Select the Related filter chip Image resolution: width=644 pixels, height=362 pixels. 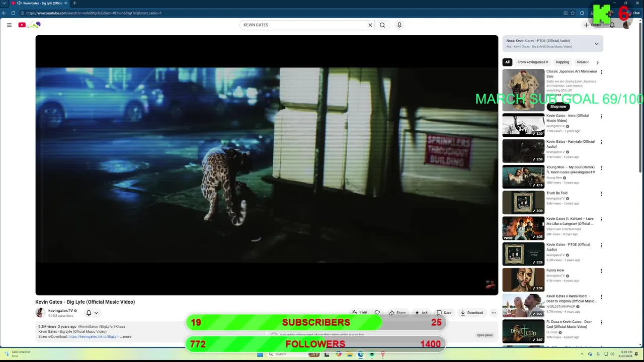coord(583,62)
